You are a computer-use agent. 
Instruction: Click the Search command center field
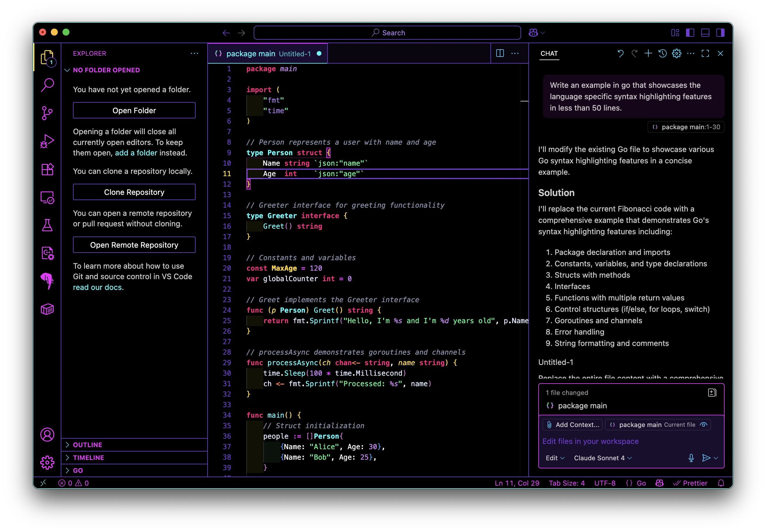(x=387, y=33)
